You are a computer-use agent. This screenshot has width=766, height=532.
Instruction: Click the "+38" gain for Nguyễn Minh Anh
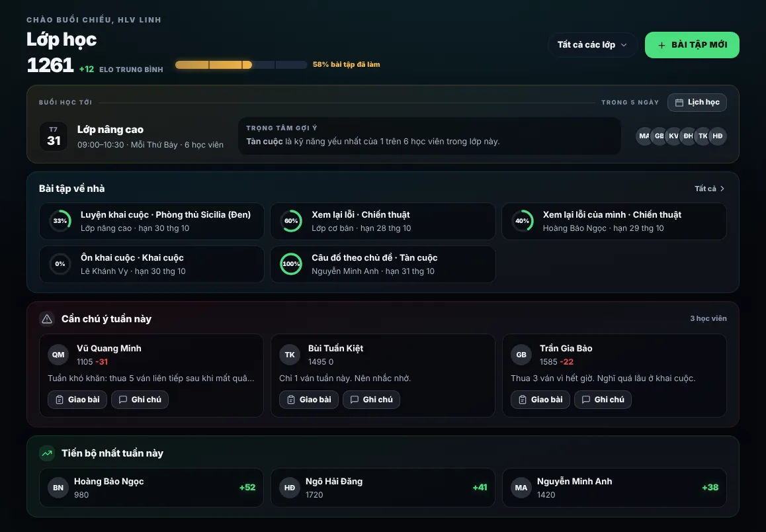[x=710, y=488]
